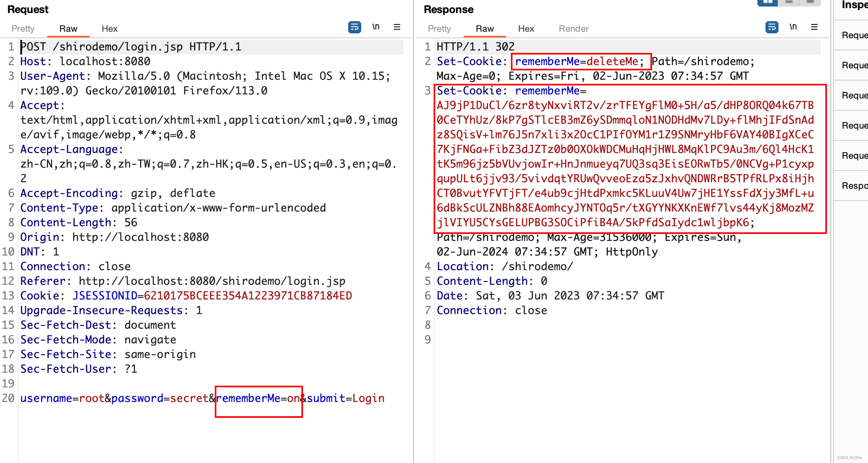The width and height of the screenshot is (868, 463).
Task: Open the Response panel hamburger menu
Action: coord(814,27)
